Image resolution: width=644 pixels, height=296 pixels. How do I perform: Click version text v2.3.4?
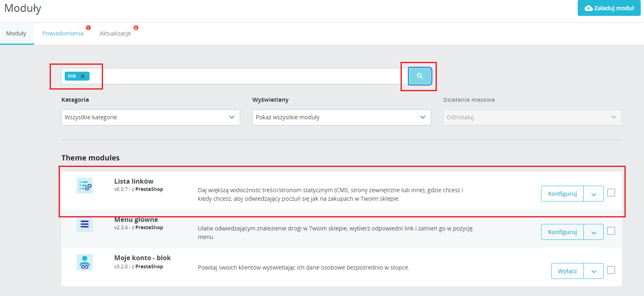(121, 228)
